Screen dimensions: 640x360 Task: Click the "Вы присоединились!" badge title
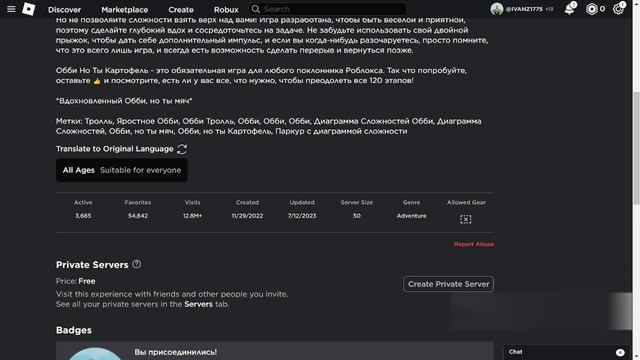(176, 352)
